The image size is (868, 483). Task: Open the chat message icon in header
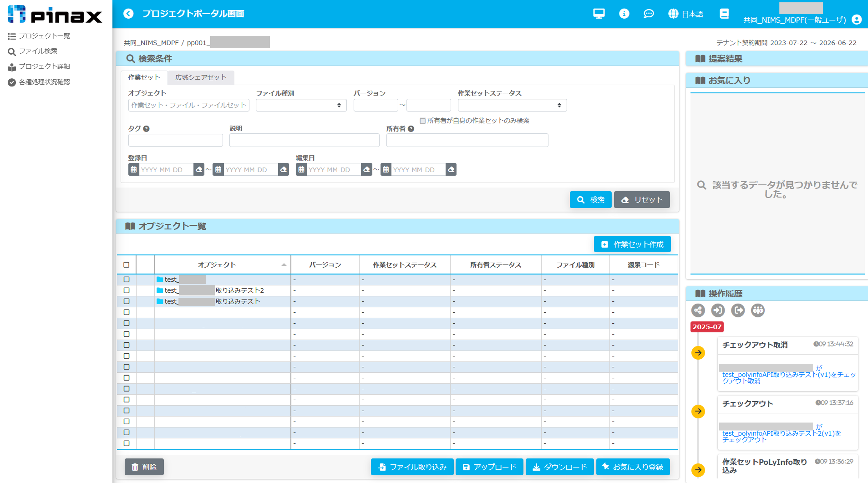[x=648, y=14]
